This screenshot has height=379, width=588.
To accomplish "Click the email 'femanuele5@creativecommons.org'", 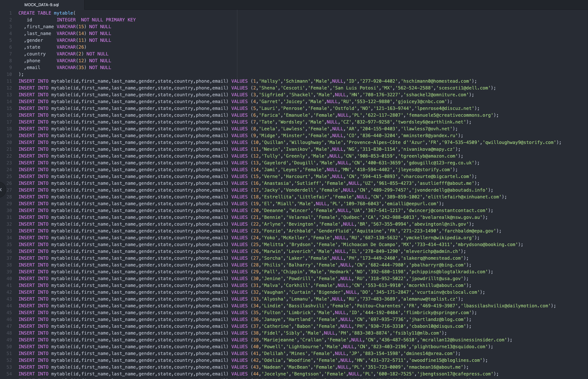I will click(450, 115).
